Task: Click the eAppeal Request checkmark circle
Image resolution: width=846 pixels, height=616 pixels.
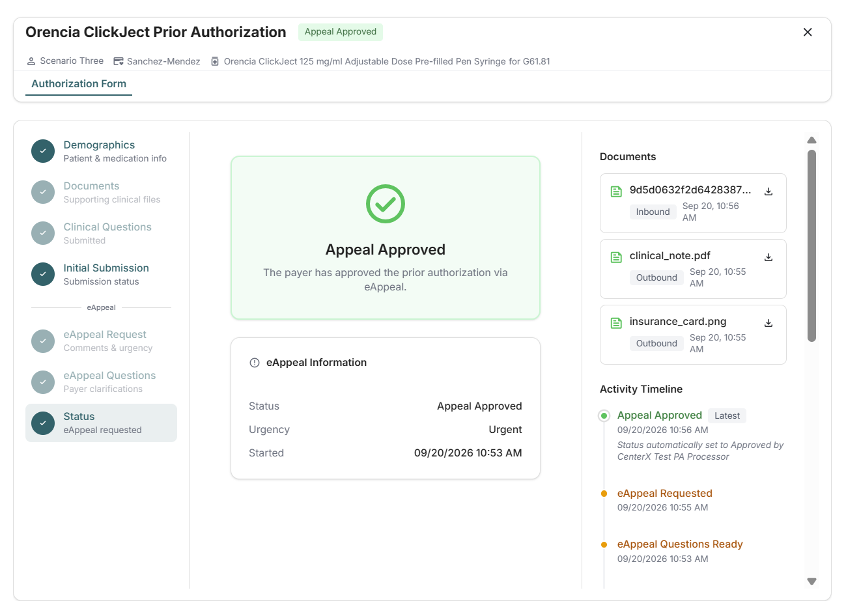Action: pyautogui.click(x=43, y=341)
